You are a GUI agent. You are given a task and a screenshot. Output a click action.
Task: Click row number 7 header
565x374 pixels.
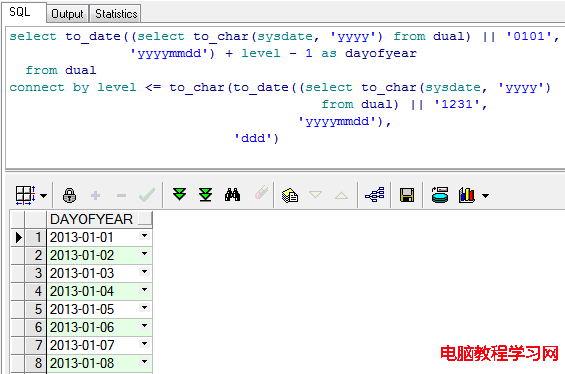click(x=35, y=346)
